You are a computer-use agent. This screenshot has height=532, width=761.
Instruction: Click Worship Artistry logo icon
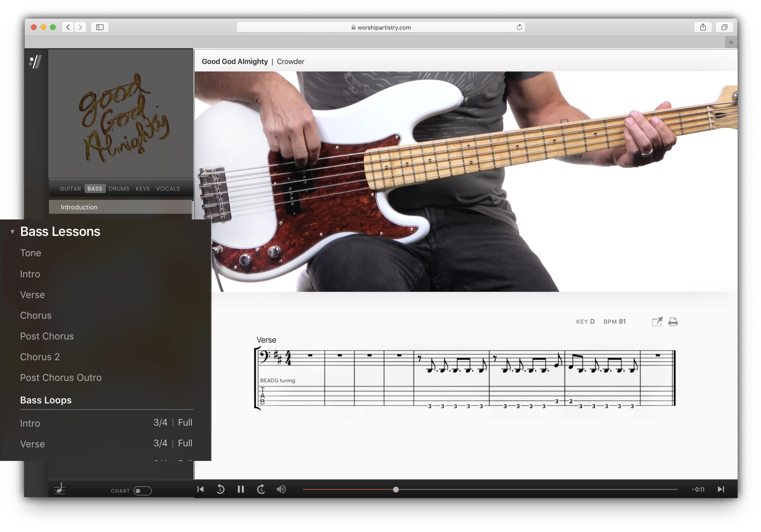click(35, 62)
